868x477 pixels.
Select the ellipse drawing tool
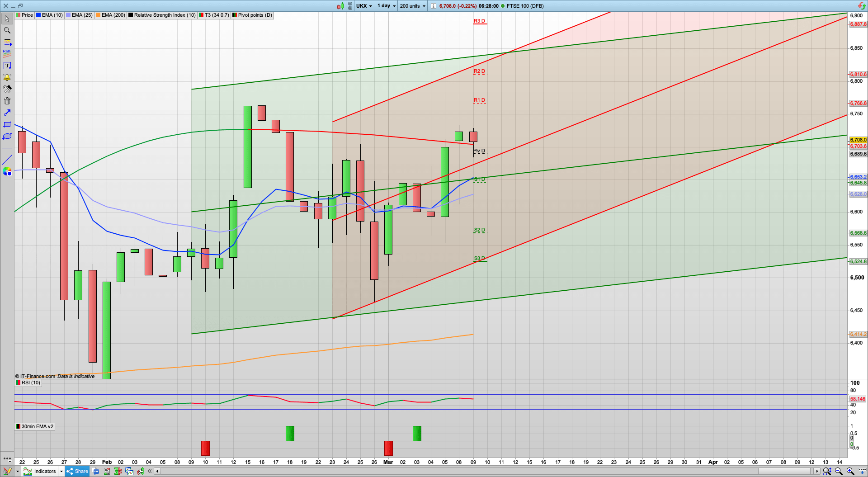click(7, 136)
